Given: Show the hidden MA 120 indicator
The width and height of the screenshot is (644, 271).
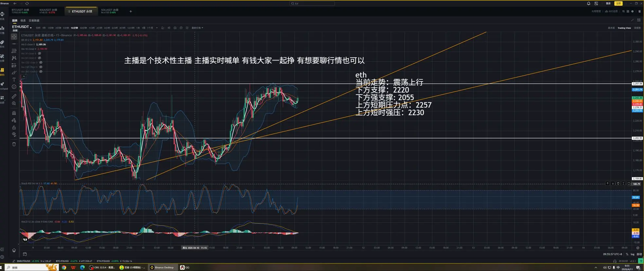Looking at the screenshot, I should click(x=41, y=62).
